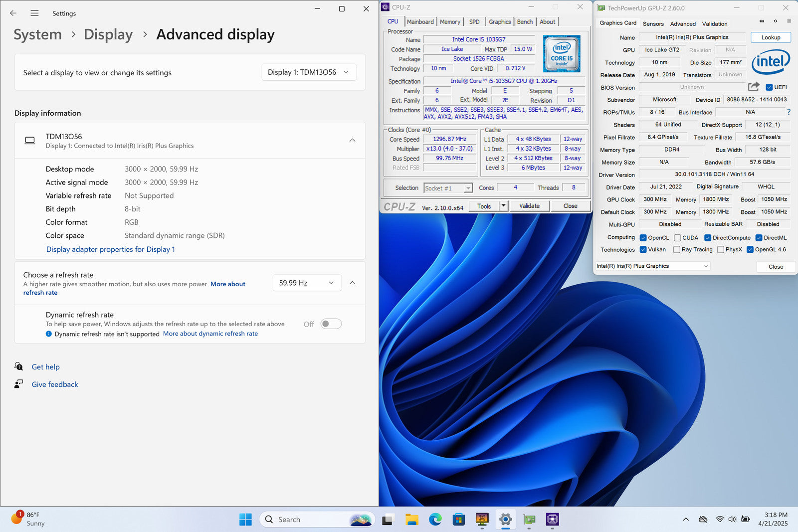
Task: Click the BIOS export share icon
Action: 754,87
